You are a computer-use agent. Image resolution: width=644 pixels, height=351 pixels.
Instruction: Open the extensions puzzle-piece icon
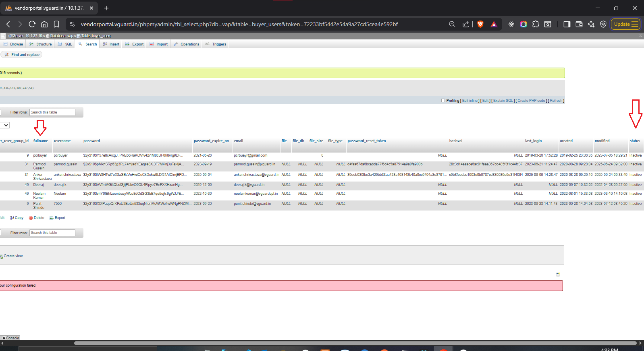(536, 24)
